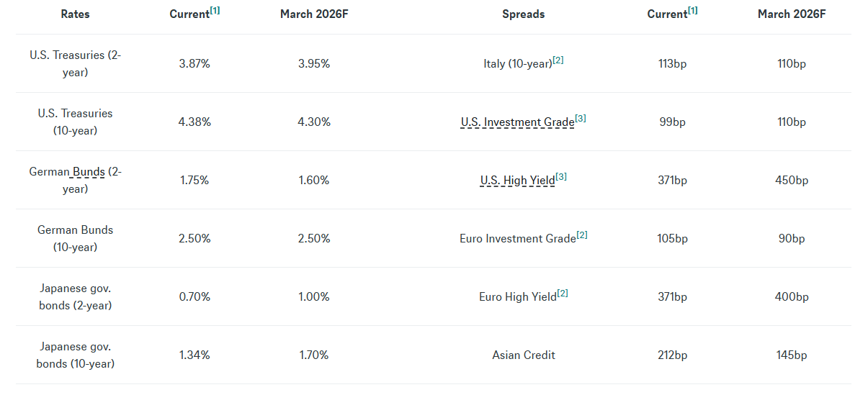Open footnote 2 beside Euro Investment Grade
This screenshot has width=868, height=395.
(x=582, y=235)
